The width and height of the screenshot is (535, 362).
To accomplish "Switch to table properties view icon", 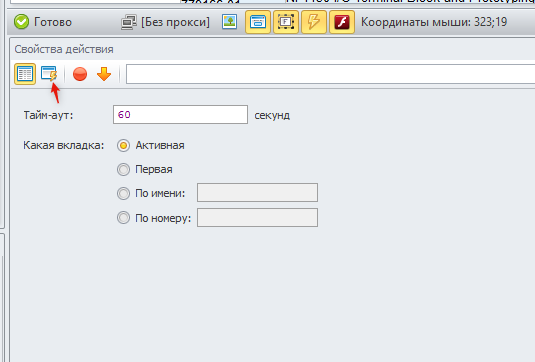I will pyautogui.click(x=25, y=74).
